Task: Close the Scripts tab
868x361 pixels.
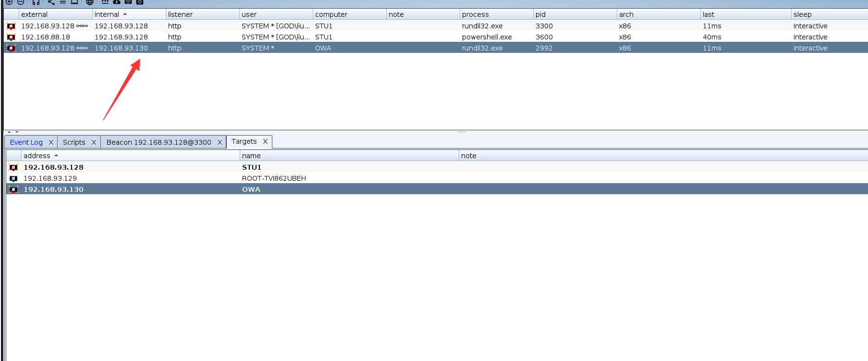Action: pos(94,142)
